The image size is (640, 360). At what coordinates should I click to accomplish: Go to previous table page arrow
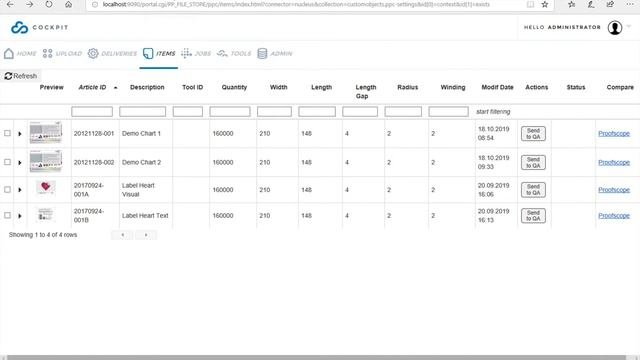point(122,235)
